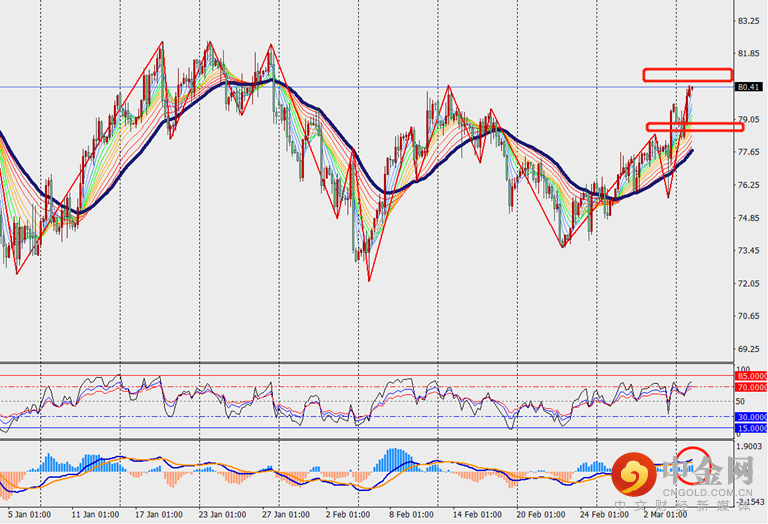Image resolution: width=768 pixels, height=524 pixels.
Task: Click the 70.0000 red RSI level label
Action: 751,387
